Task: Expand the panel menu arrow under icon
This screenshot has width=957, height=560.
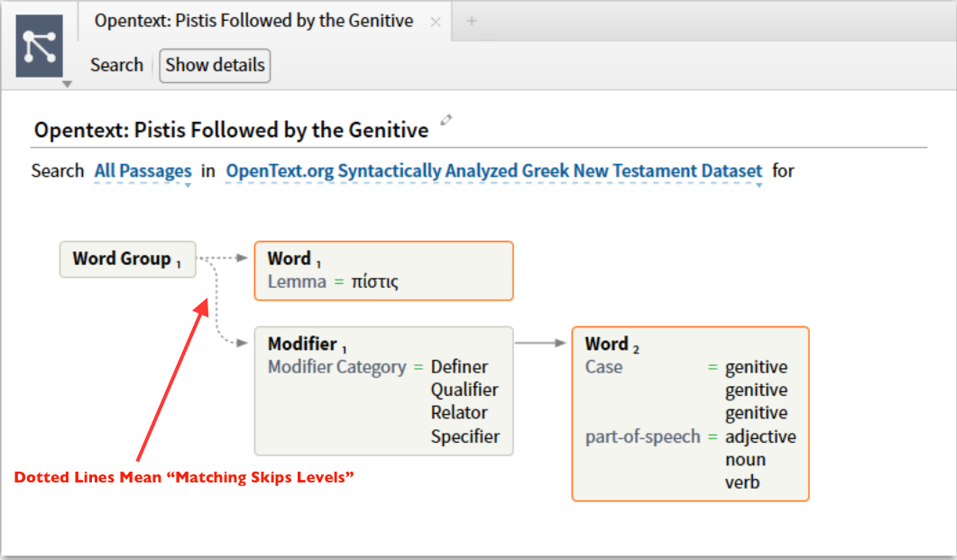Action: pos(67,84)
